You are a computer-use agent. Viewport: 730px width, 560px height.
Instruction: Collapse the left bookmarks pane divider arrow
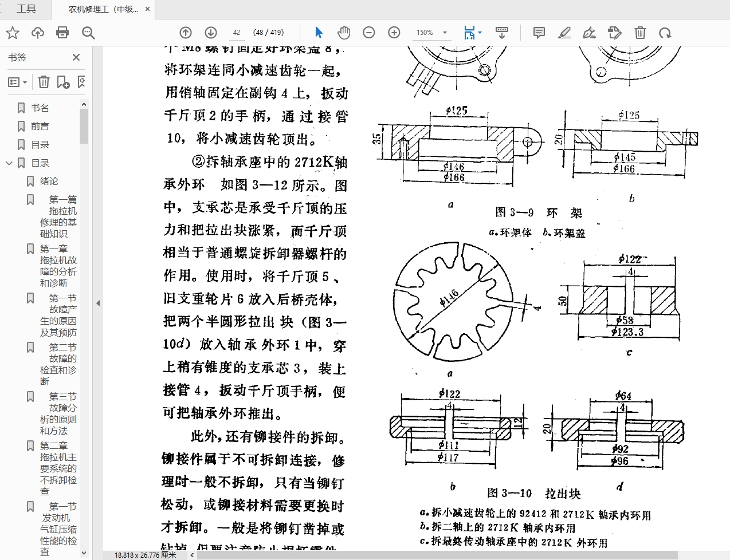(98, 303)
